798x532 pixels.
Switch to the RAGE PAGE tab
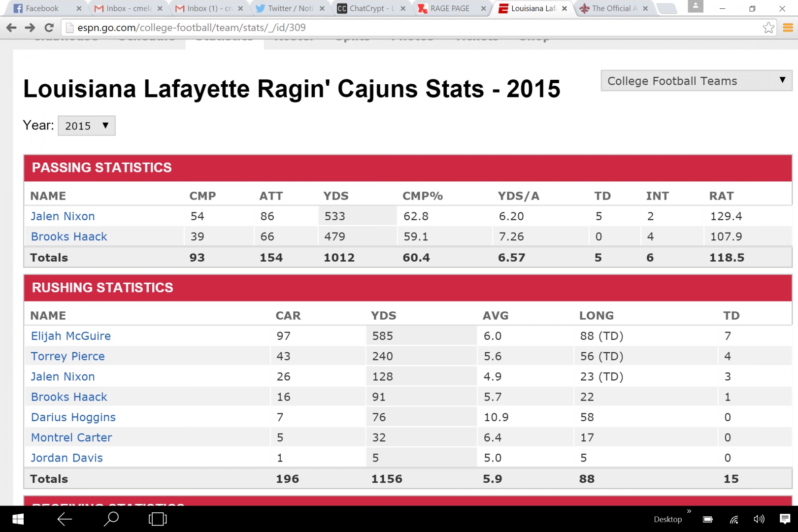tap(449, 8)
